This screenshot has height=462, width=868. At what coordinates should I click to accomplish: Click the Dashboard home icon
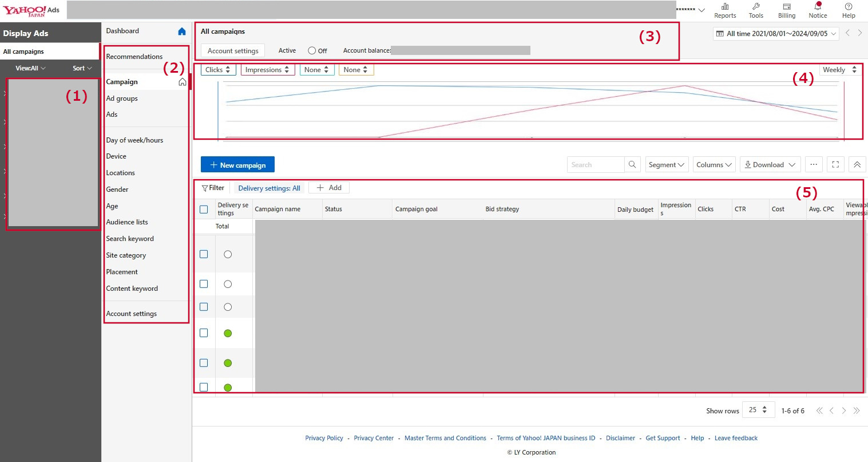pos(182,31)
